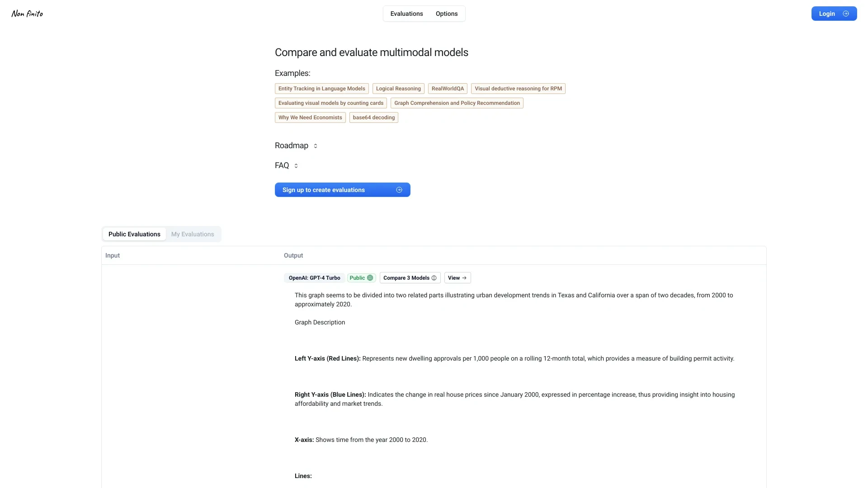Image resolution: width=868 pixels, height=488 pixels.
Task: Click the arrow icon in Login button
Action: click(846, 14)
